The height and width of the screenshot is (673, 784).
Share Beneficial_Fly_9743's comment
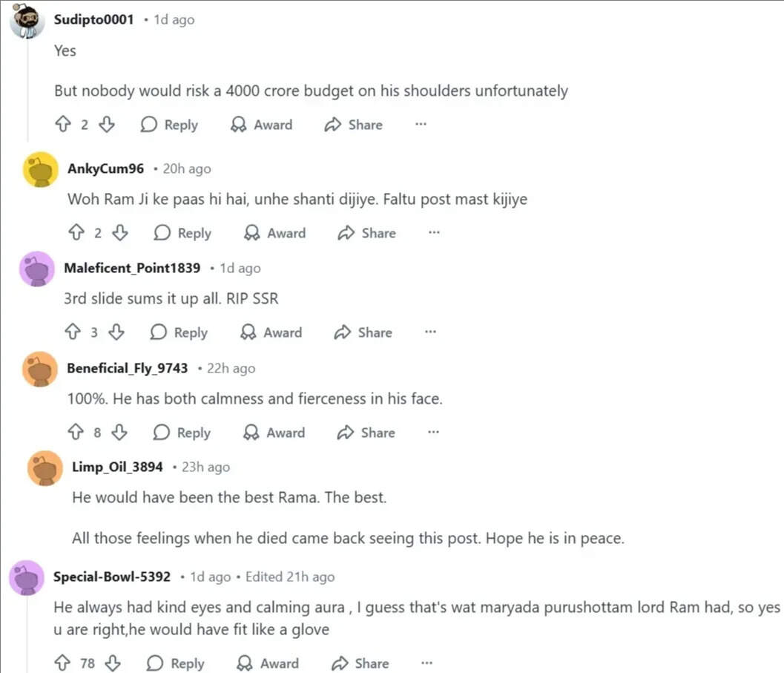[365, 433]
